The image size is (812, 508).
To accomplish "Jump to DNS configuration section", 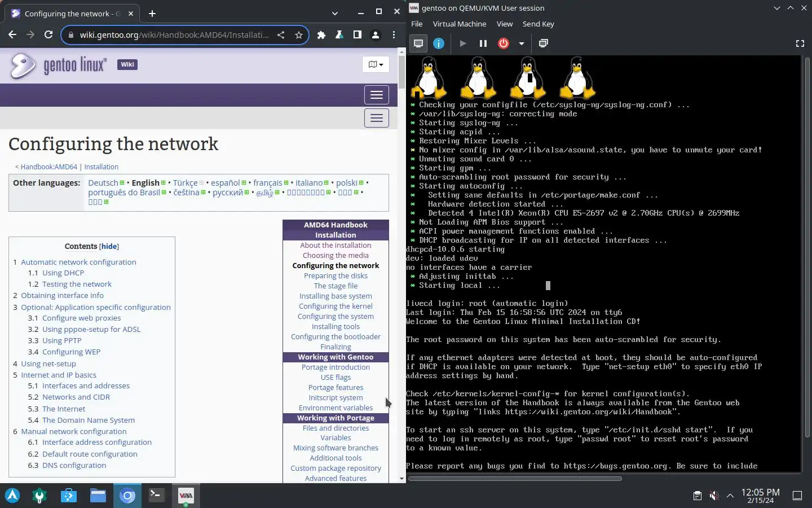I will 74,466.
